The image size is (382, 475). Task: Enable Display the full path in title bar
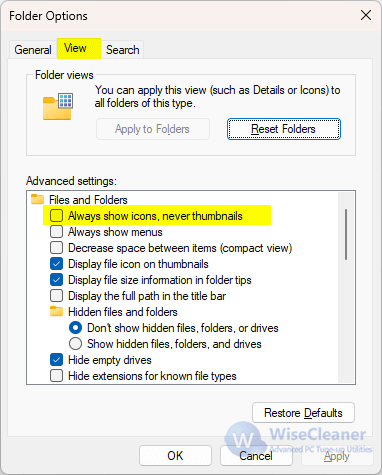coord(57,296)
